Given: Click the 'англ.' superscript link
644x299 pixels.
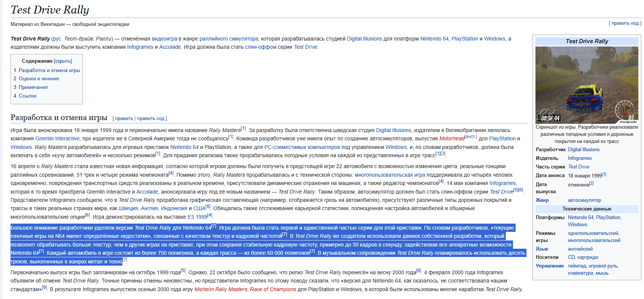Looking at the screenshot, I should click(471, 137).
